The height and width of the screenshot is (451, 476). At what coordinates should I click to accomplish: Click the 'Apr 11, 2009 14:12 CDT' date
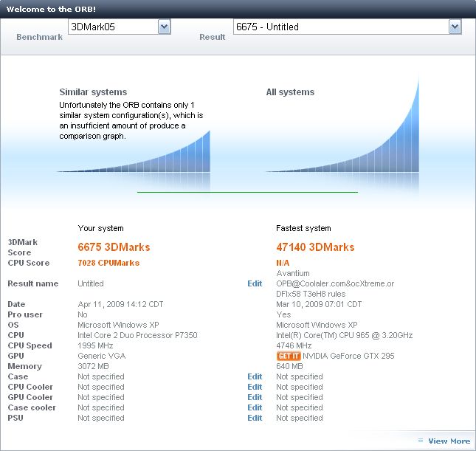click(120, 304)
